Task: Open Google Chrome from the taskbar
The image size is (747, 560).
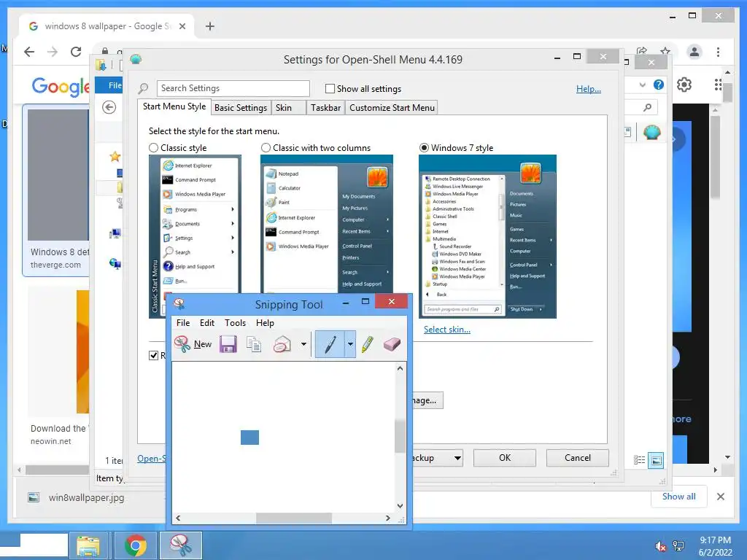Action: pos(135,545)
